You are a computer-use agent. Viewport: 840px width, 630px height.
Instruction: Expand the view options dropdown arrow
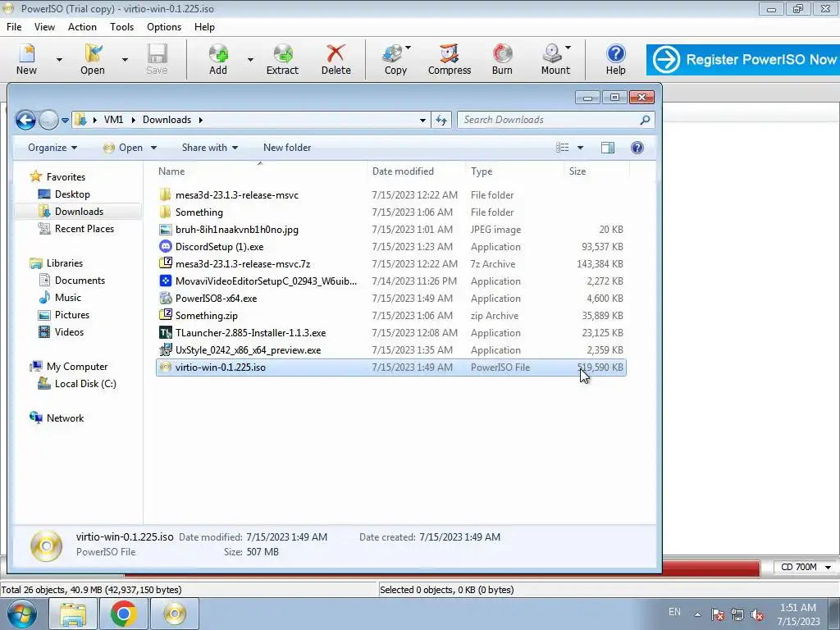580,148
